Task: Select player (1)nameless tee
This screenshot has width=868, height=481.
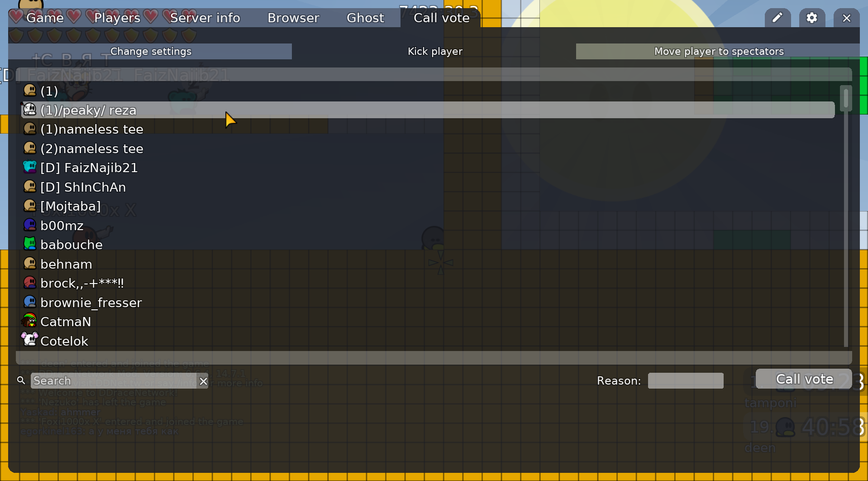Action: (428, 129)
